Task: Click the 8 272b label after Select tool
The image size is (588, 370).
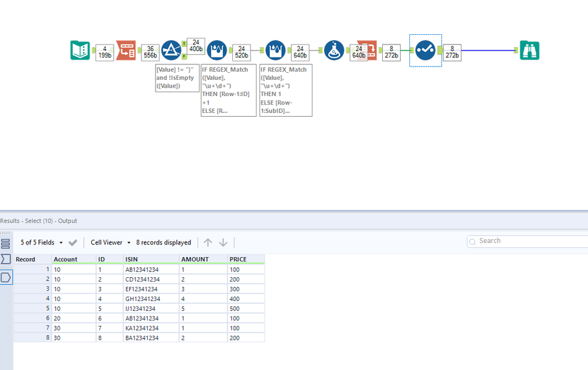Action: (x=452, y=52)
